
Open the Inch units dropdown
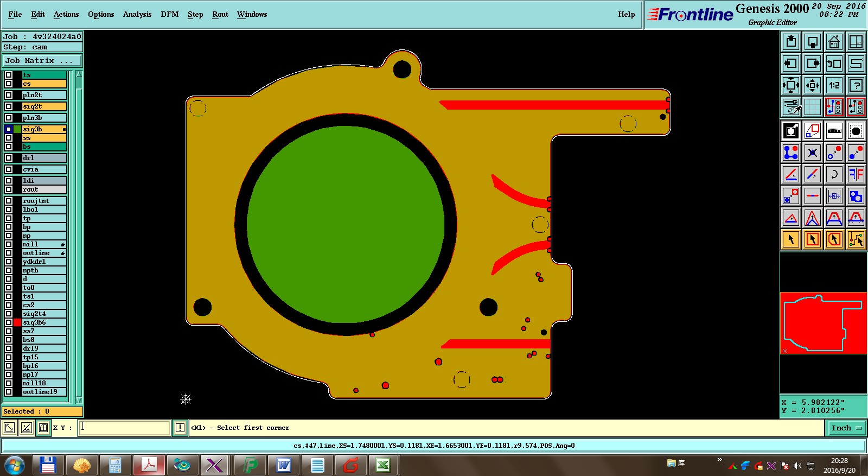[846, 428]
